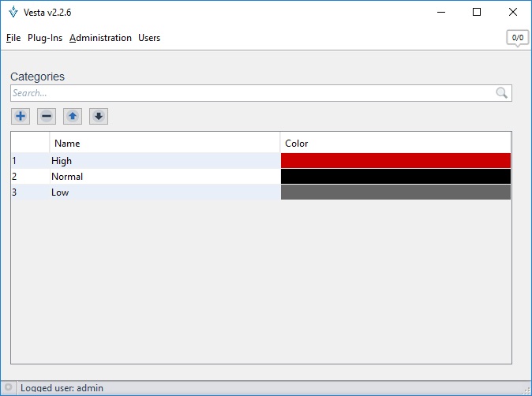Click the status icon in bottom-left corner
This screenshot has height=396, width=532.
point(8,388)
